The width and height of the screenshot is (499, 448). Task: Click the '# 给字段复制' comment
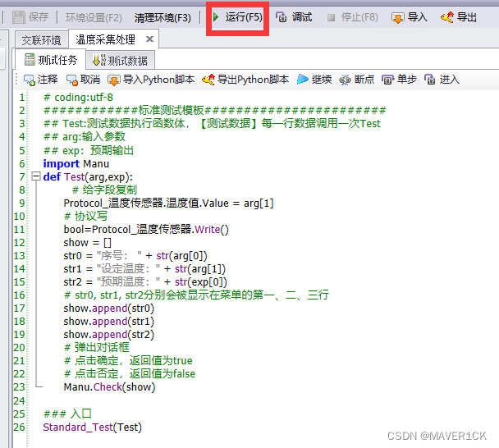point(104,190)
